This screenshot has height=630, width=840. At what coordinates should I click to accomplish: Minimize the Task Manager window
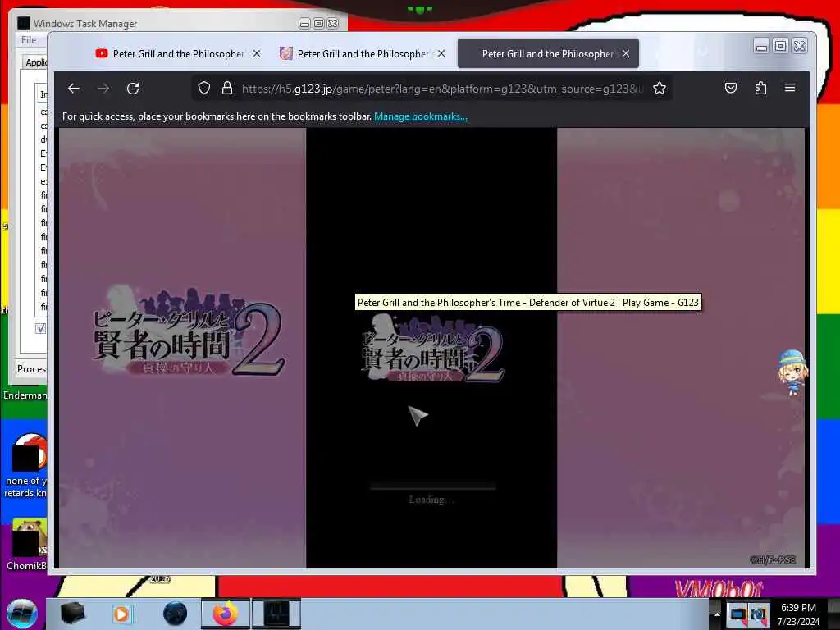coord(304,24)
